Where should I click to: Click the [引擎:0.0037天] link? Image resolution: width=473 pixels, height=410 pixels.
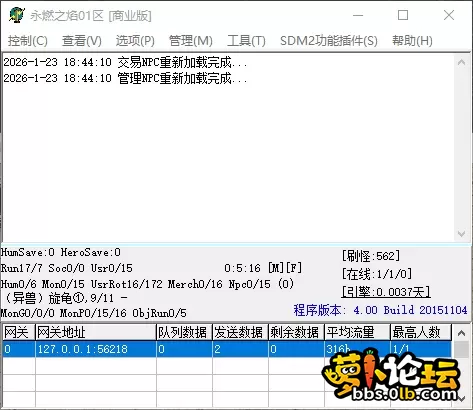pyautogui.click(x=386, y=292)
